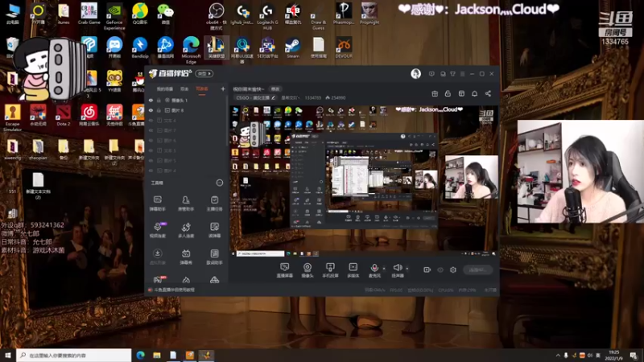This screenshot has width=644, height=362.
Task: Toggle visibility of 图片 8 layer
Action: point(151,110)
